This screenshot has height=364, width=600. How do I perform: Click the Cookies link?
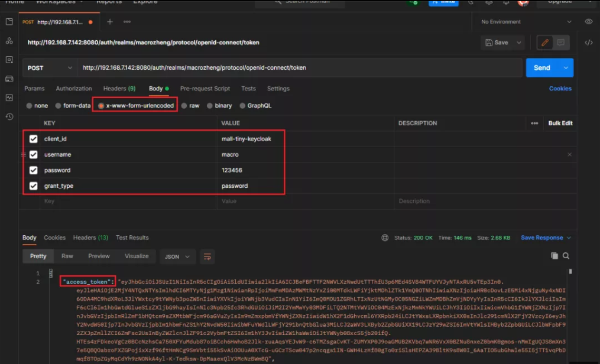pyautogui.click(x=560, y=89)
